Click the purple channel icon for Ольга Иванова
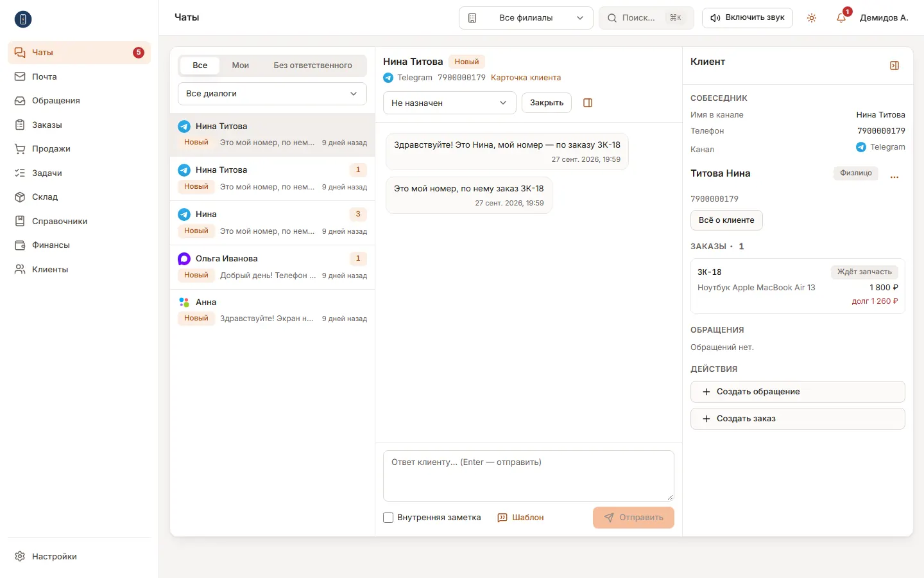This screenshot has width=924, height=578. [x=184, y=259]
